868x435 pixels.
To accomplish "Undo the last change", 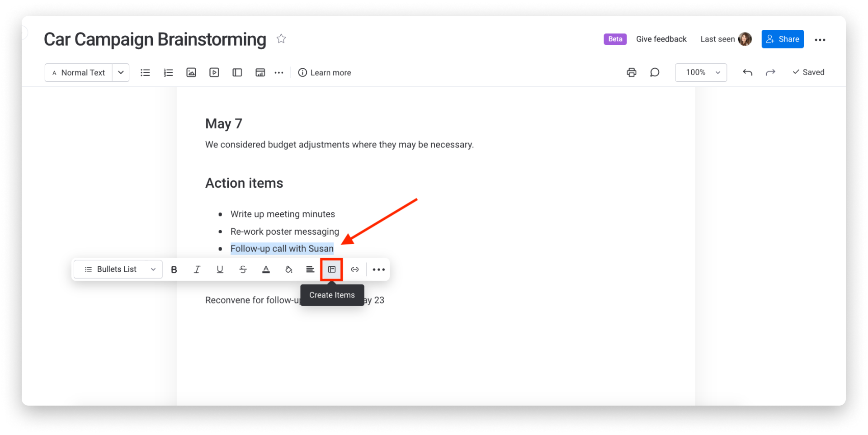I will pos(747,72).
